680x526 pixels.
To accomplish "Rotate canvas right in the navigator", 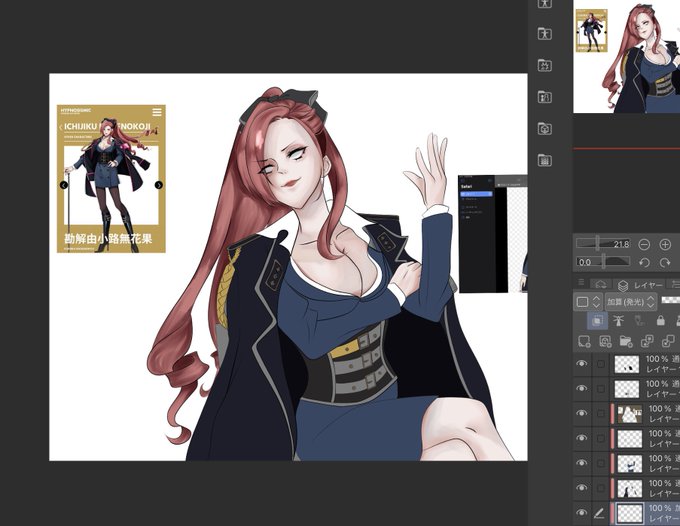I will 665,262.
